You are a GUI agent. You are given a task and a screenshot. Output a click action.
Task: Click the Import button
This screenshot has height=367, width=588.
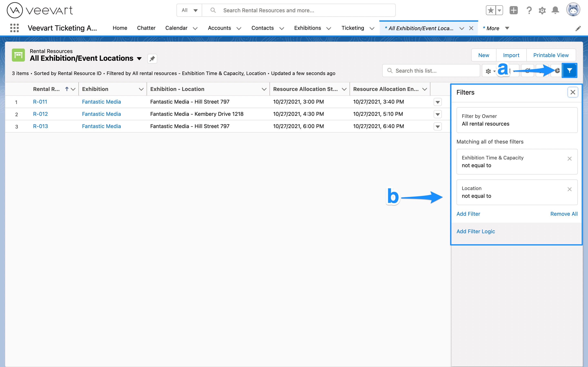tap(511, 55)
